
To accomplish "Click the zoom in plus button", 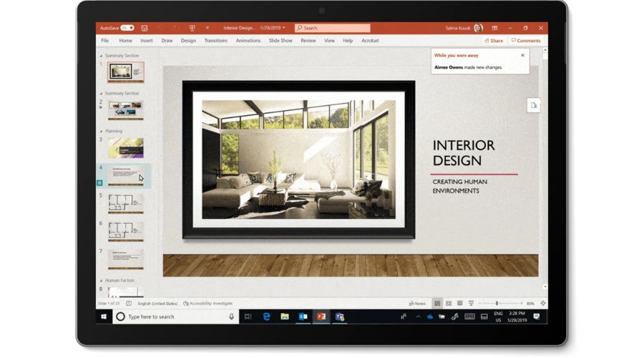I will click(522, 304).
